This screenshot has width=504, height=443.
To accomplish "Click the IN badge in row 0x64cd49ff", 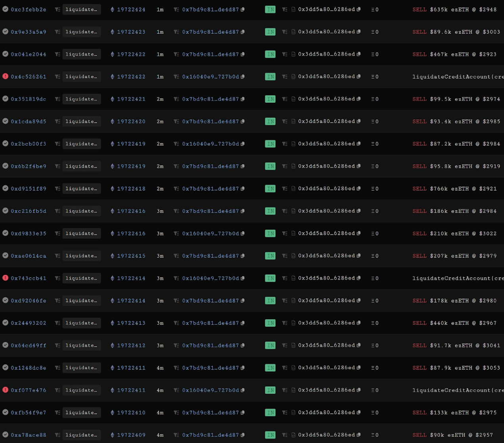I will click(270, 345).
